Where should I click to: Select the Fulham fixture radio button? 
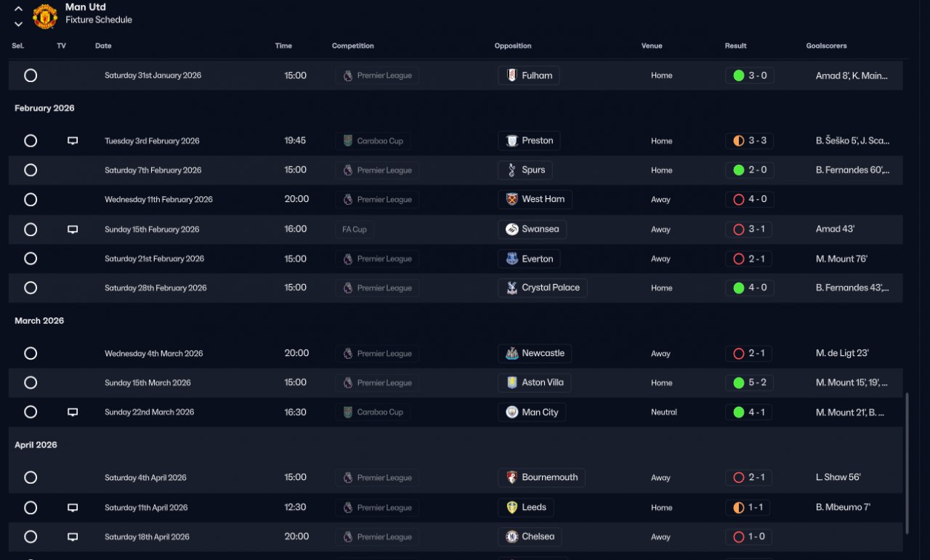[x=31, y=76]
